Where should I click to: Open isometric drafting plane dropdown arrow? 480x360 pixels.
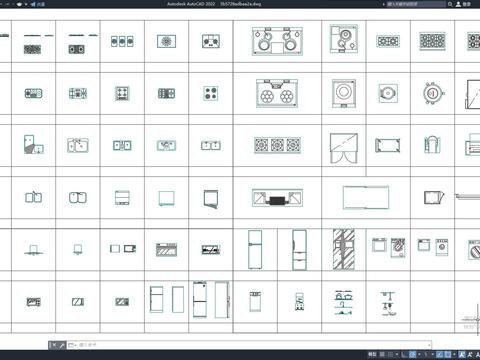432,354
